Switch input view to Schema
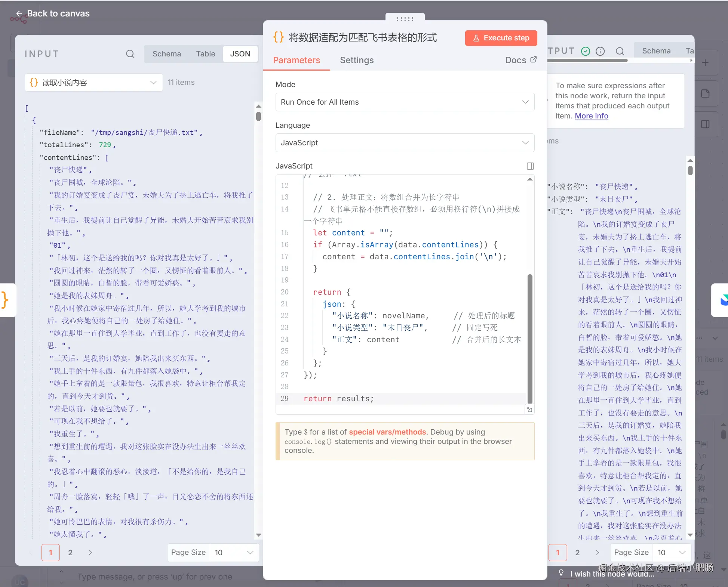Screen dimensions: 728x587 (x=166, y=54)
